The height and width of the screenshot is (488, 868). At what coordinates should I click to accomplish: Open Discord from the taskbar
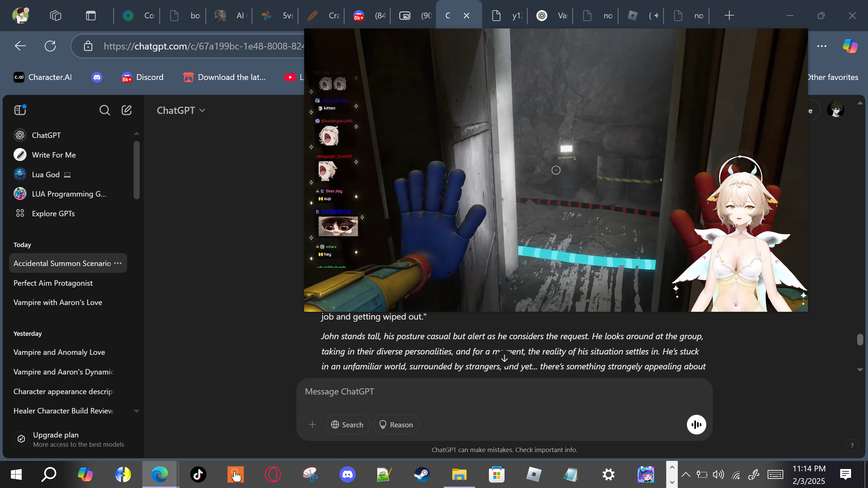coord(347,474)
